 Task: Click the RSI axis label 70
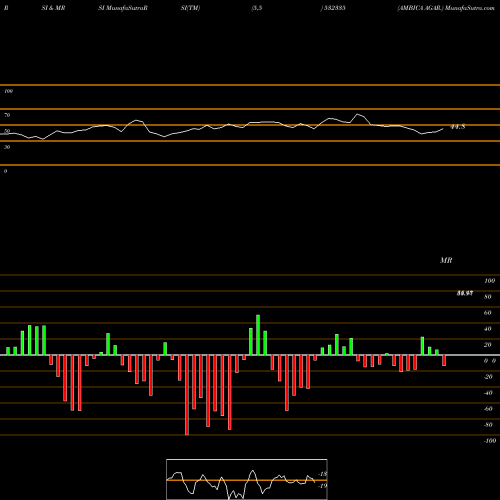point(7,115)
